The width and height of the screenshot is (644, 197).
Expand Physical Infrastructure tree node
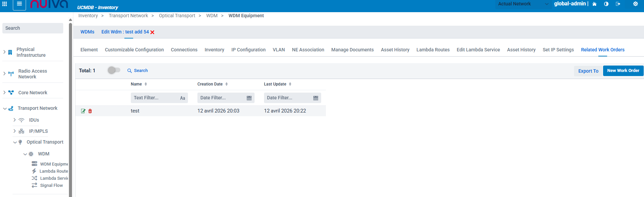point(4,52)
